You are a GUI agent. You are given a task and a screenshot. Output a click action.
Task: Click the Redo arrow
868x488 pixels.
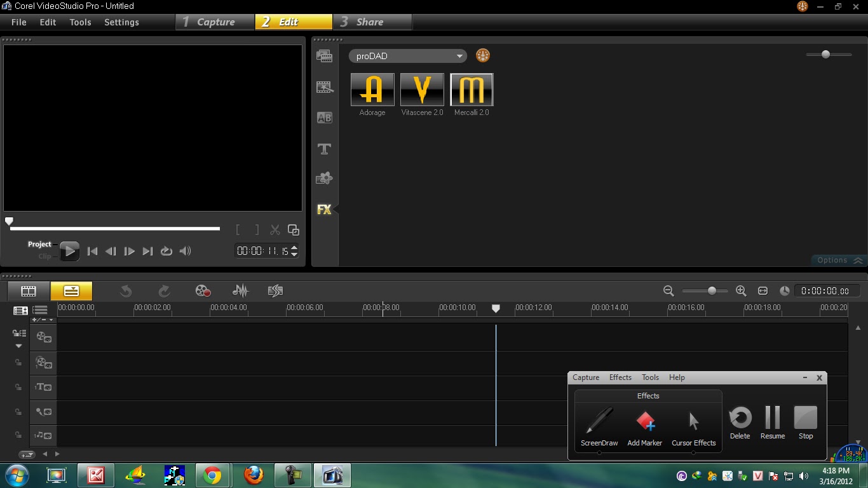[x=164, y=291]
